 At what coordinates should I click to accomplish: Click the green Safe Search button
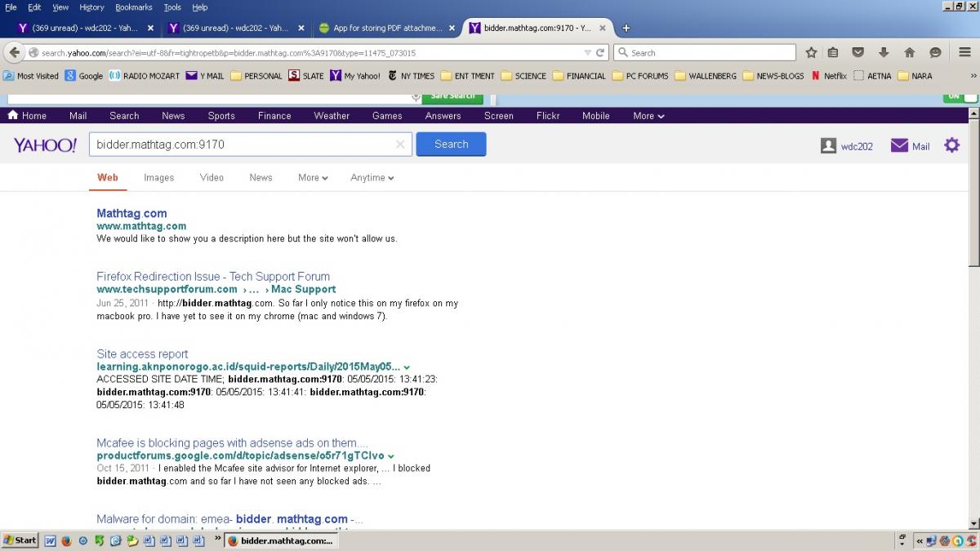tap(452, 96)
